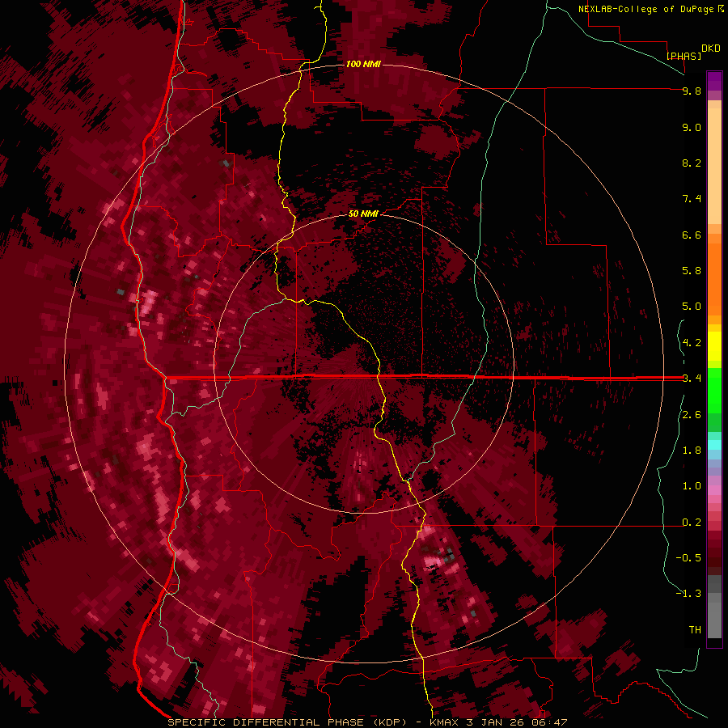The width and height of the screenshot is (728, 728).
Task: Click the cyan segment of the color bar
Action: pos(714,445)
